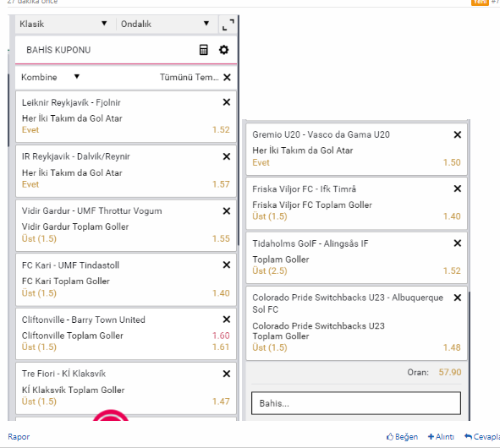Clear all bets with Tümünü Temizle X
The height and width of the screenshot is (448, 500).
click(x=227, y=78)
